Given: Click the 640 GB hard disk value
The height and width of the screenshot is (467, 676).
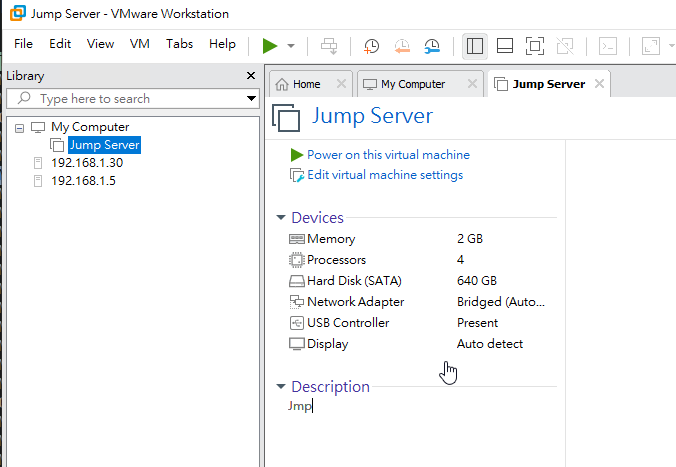Looking at the screenshot, I should click(477, 281).
